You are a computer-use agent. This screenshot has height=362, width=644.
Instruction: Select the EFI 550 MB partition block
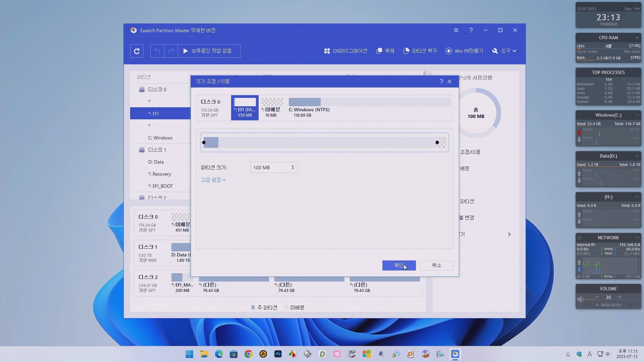pos(245,108)
